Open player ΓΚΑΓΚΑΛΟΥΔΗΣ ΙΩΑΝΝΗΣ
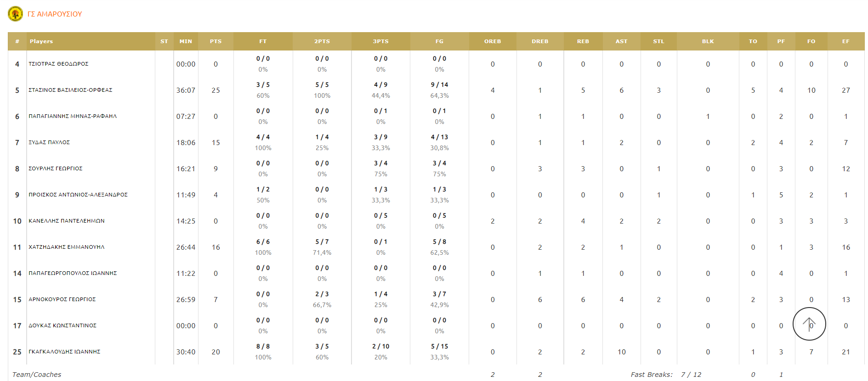868x381 pixels. [64, 352]
